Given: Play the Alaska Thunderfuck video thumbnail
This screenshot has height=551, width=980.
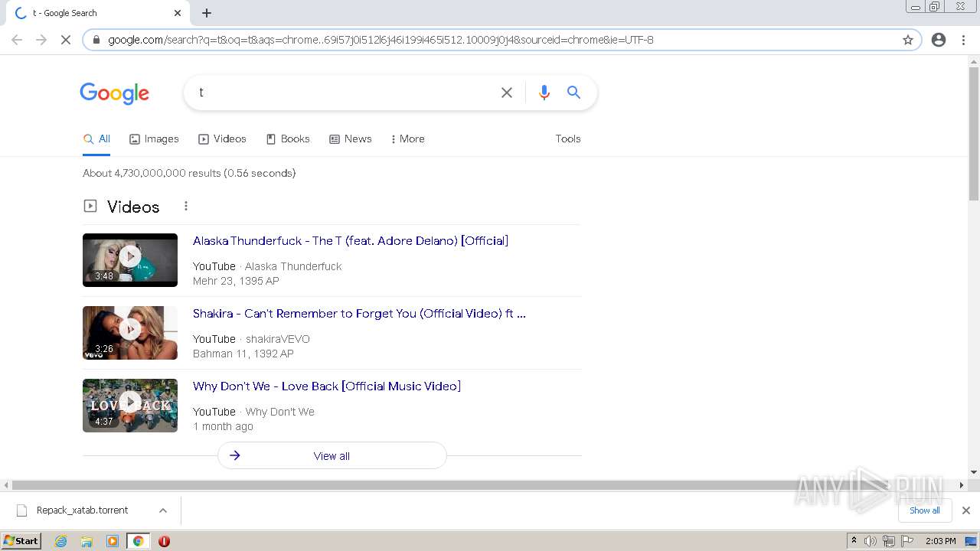Looking at the screenshot, I should click(x=130, y=260).
